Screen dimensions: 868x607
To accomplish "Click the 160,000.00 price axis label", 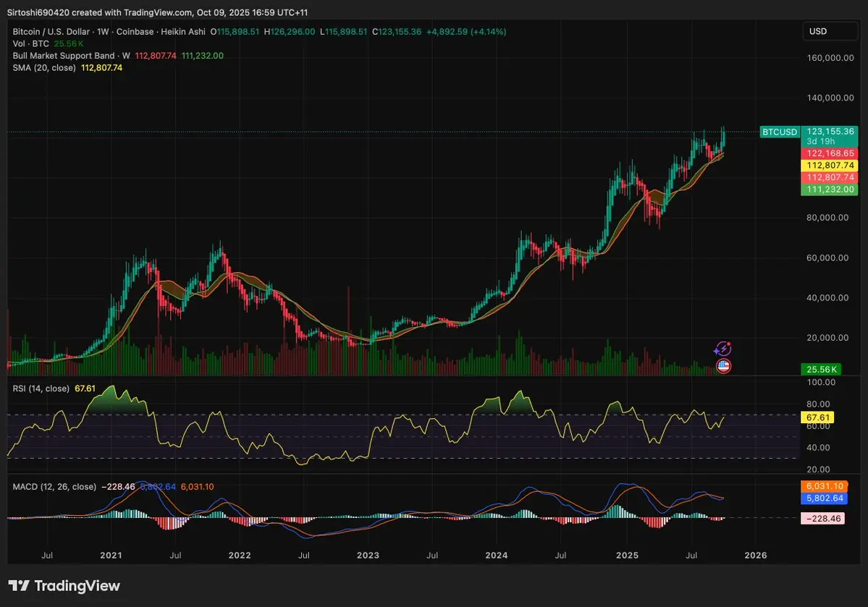I will tap(830, 58).
